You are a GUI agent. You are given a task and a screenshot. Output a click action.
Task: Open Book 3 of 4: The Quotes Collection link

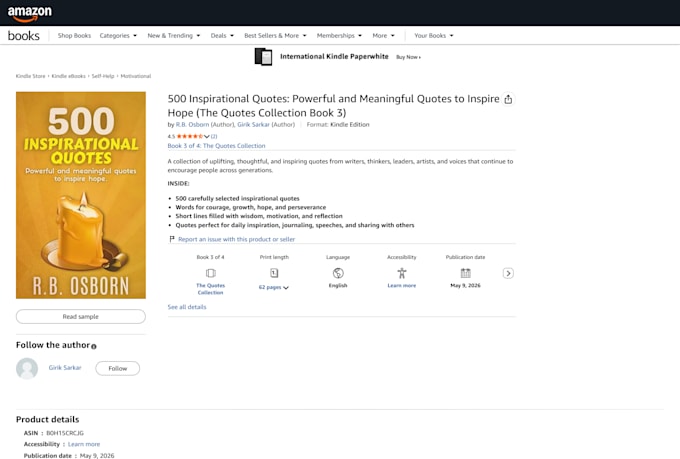pos(216,146)
